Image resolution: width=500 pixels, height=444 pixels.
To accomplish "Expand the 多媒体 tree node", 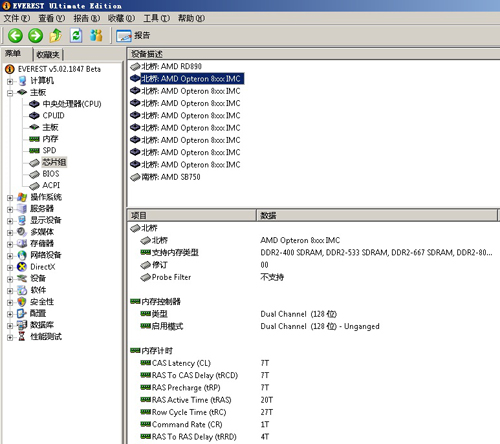I will (x=10, y=232).
